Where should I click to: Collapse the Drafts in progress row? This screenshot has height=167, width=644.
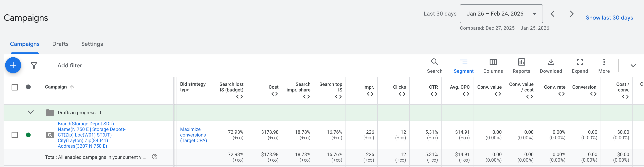30,112
